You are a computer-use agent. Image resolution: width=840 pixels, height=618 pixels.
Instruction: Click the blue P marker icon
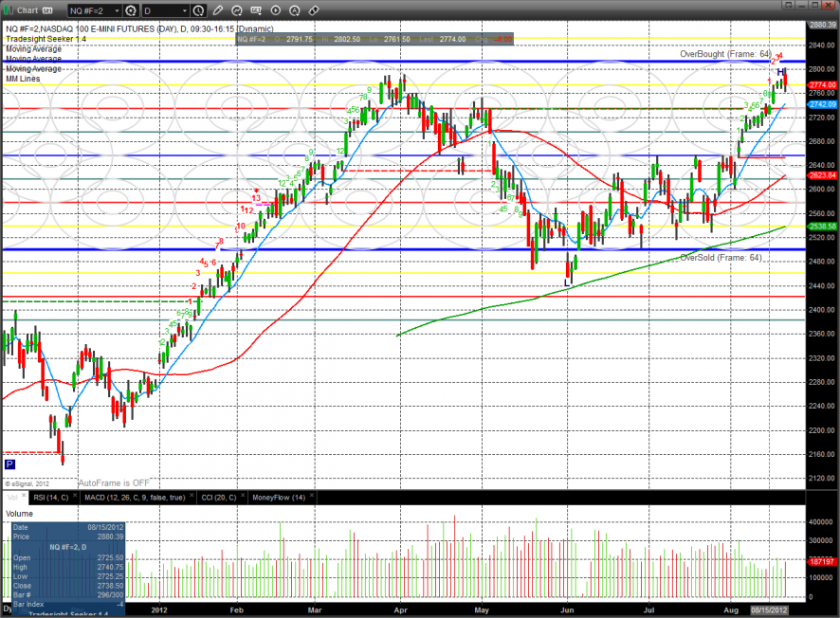pos(9,464)
